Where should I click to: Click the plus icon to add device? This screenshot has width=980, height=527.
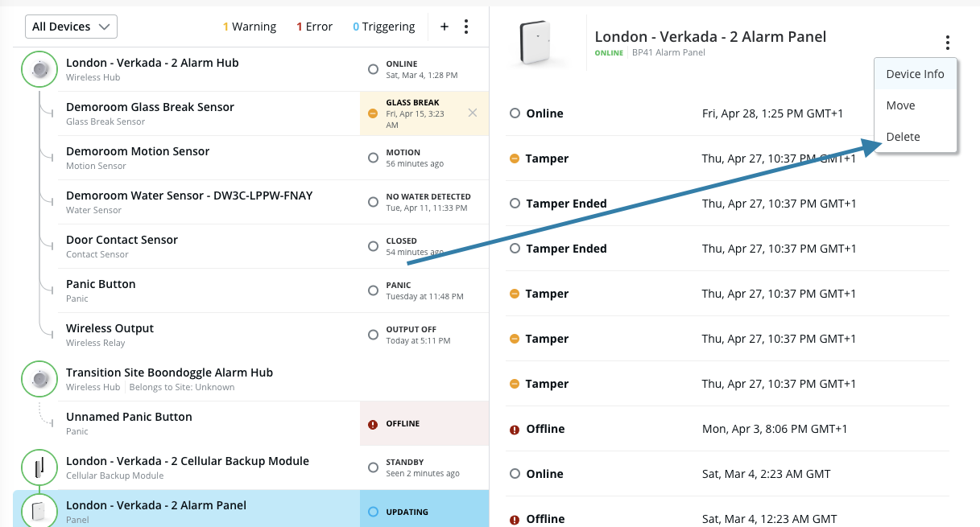(x=444, y=27)
